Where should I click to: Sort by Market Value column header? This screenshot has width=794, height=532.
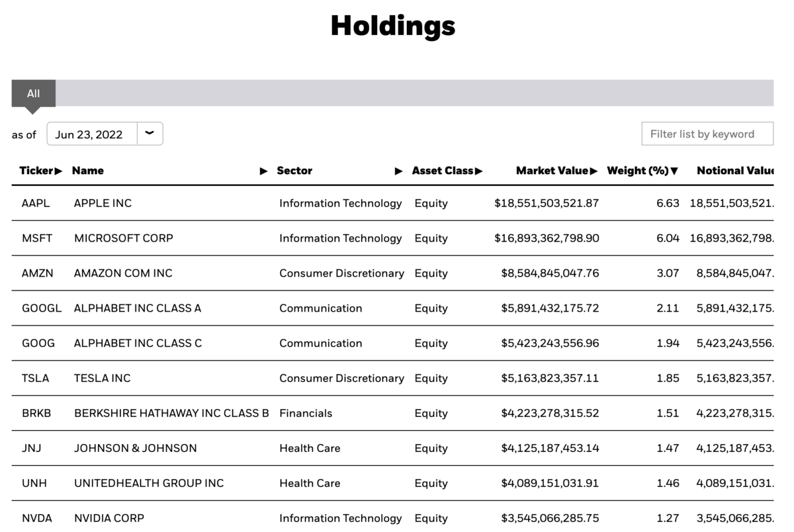(556, 171)
